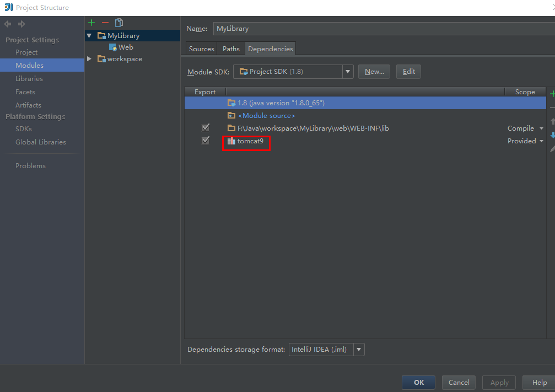
Task: Add dependency with green plus icon
Action: pyautogui.click(x=552, y=94)
